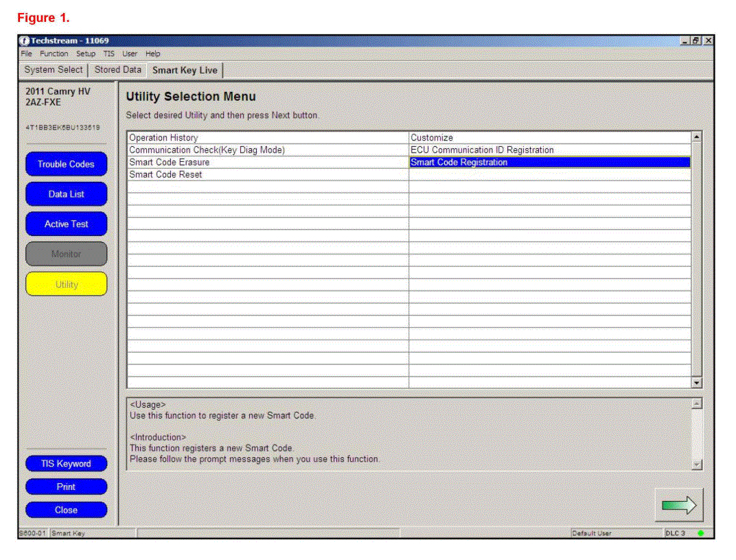
Task: Switch to the System Select tab
Action: [x=54, y=70]
